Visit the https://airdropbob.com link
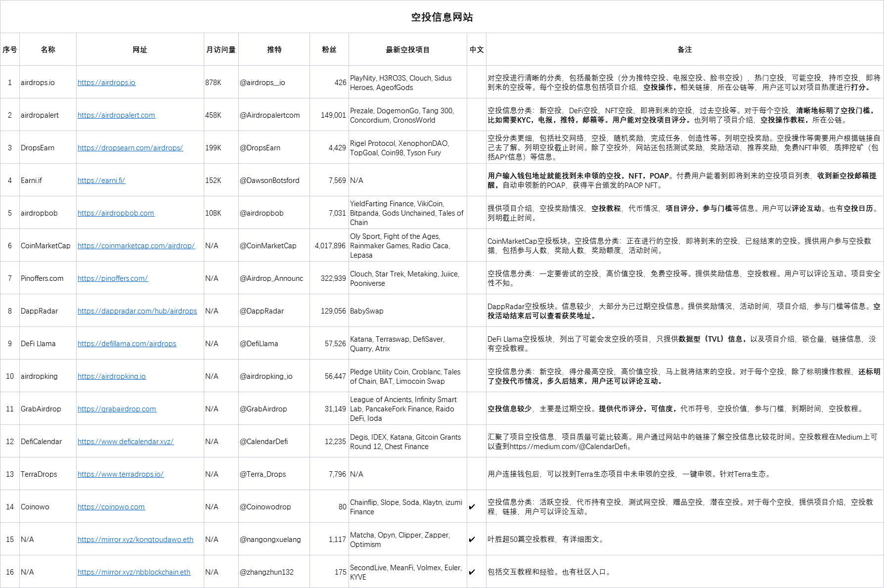The width and height of the screenshot is (884, 588). tap(116, 213)
